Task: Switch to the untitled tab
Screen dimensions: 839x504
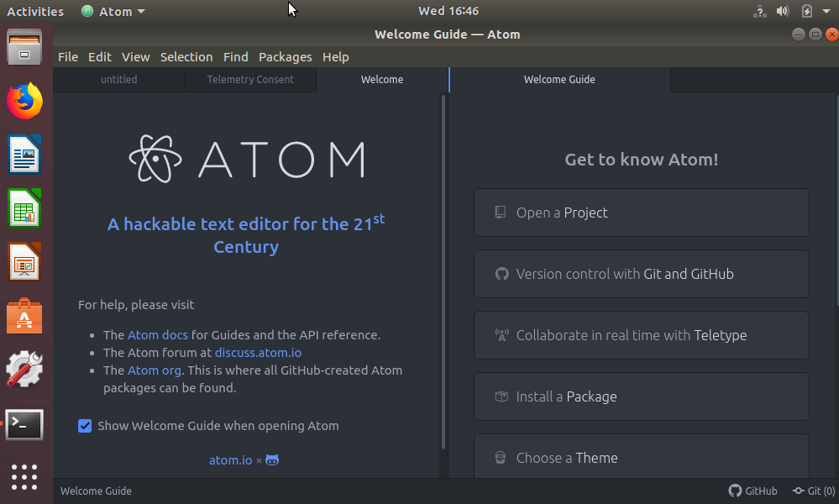Action: tap(118, 79)
